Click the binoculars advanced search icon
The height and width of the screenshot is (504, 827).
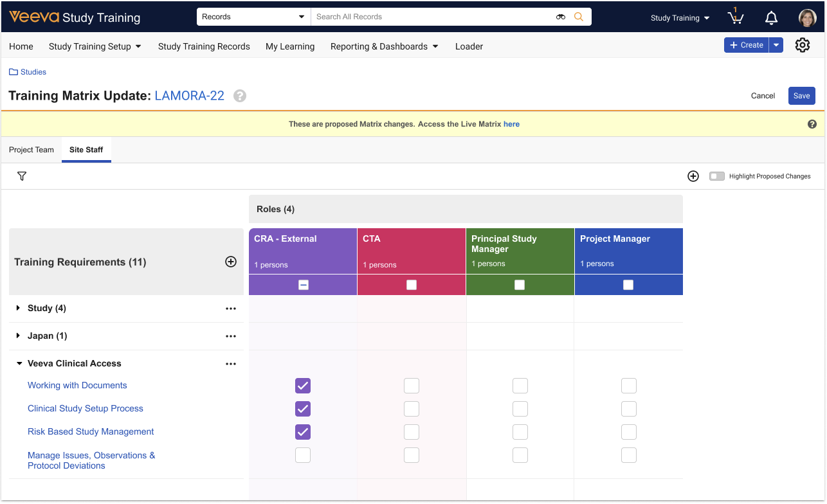(x=561, y=17)
